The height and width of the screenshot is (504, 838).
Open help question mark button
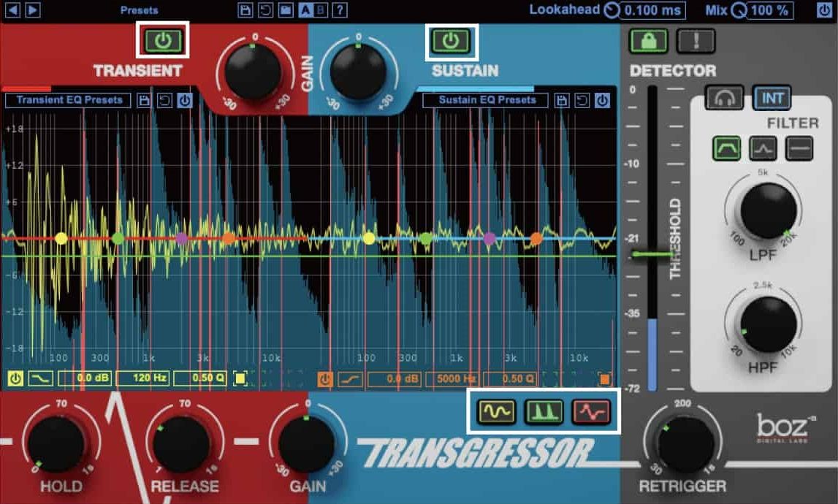point(340,9)
